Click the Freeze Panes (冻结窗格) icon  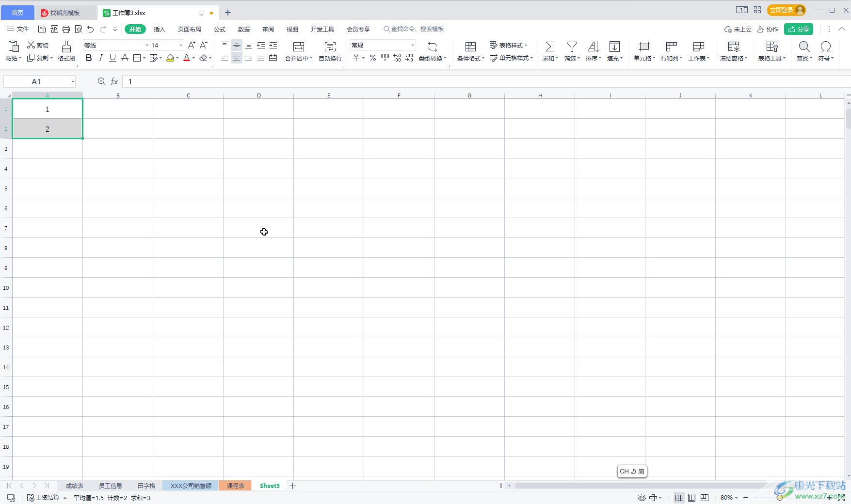click(734, 47)
